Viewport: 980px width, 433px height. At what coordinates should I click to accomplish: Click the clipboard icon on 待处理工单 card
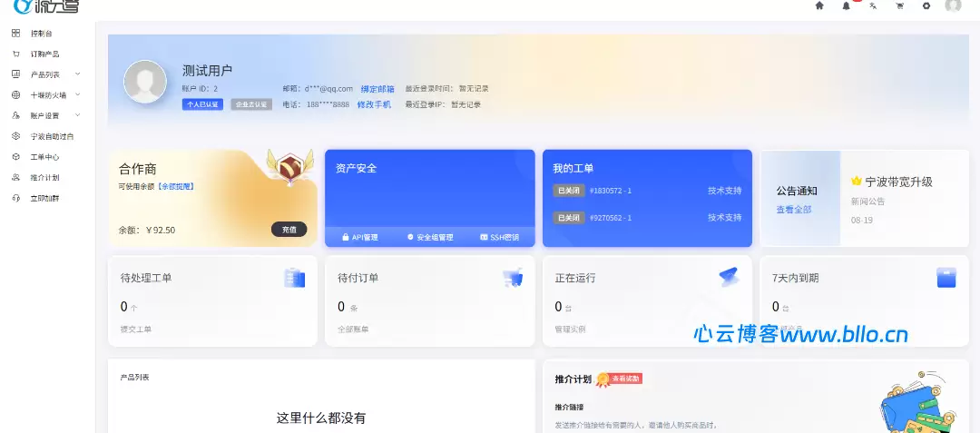click(x=294, y=278)
